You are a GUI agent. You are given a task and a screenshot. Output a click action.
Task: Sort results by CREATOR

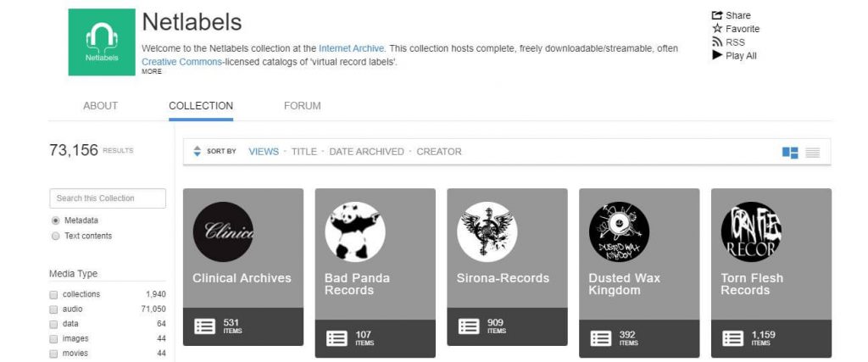439,152
